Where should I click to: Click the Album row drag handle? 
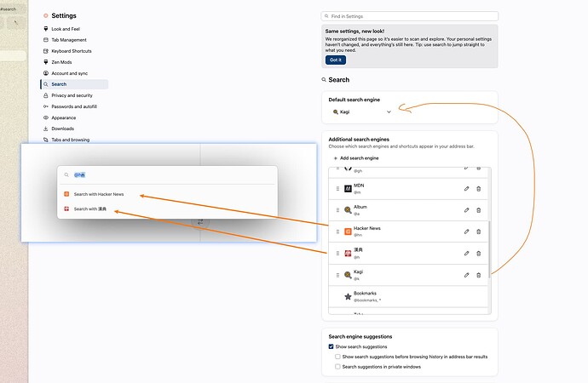tap(337, 210)
